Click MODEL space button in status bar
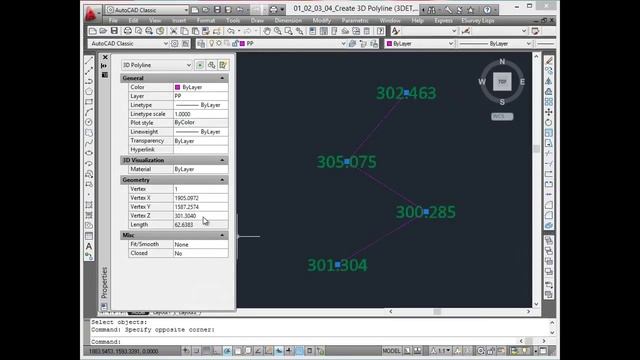Screen dimensions: 640x360 pos(391,351)
